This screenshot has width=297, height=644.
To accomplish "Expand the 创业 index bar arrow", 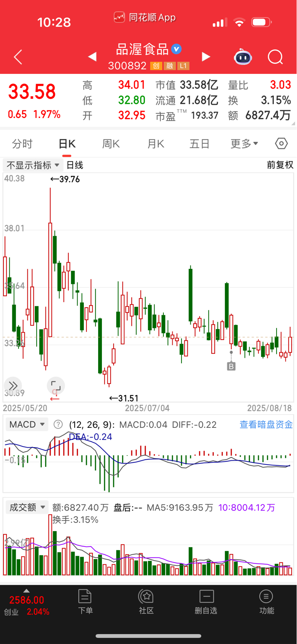I will (x=26, y=591).
